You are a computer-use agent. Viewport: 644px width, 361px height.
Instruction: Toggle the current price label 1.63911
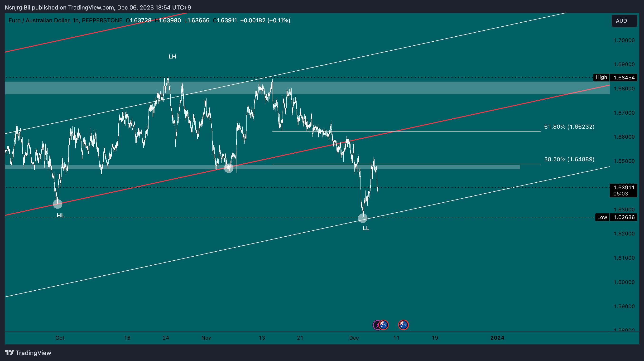point(624,187)
